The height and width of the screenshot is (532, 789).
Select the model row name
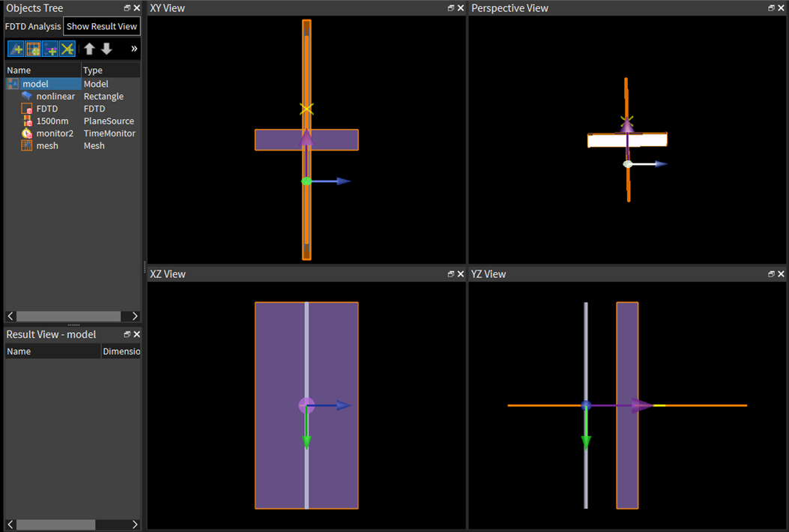click(35, 84)
